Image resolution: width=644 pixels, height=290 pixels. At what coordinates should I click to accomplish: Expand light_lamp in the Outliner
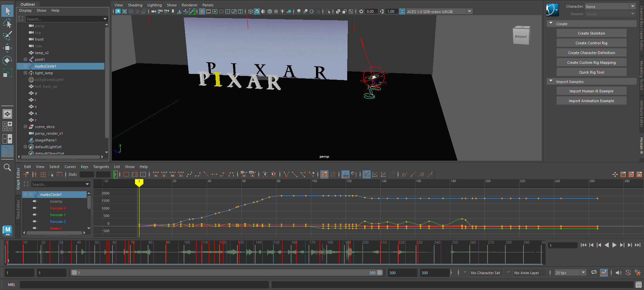point(25,73)
